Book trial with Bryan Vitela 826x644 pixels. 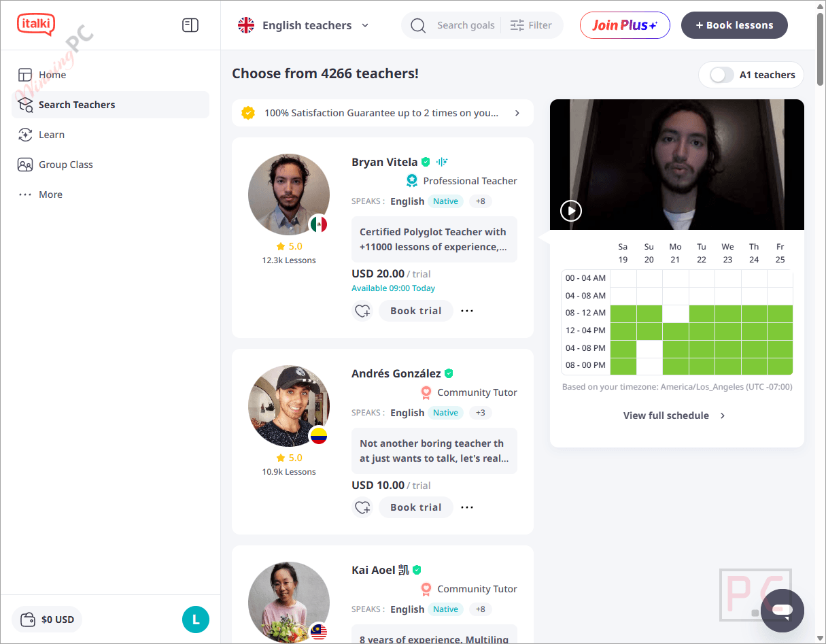click(x=416, y=311)
